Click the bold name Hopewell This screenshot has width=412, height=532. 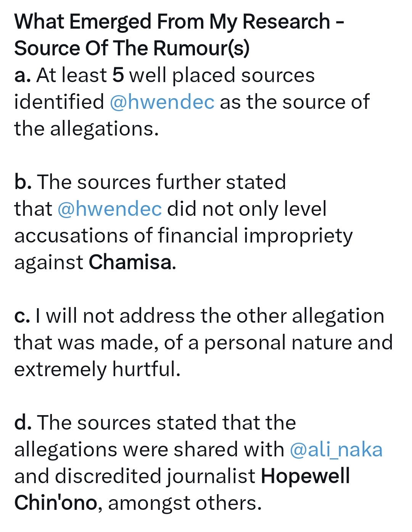tap(305, 477)
